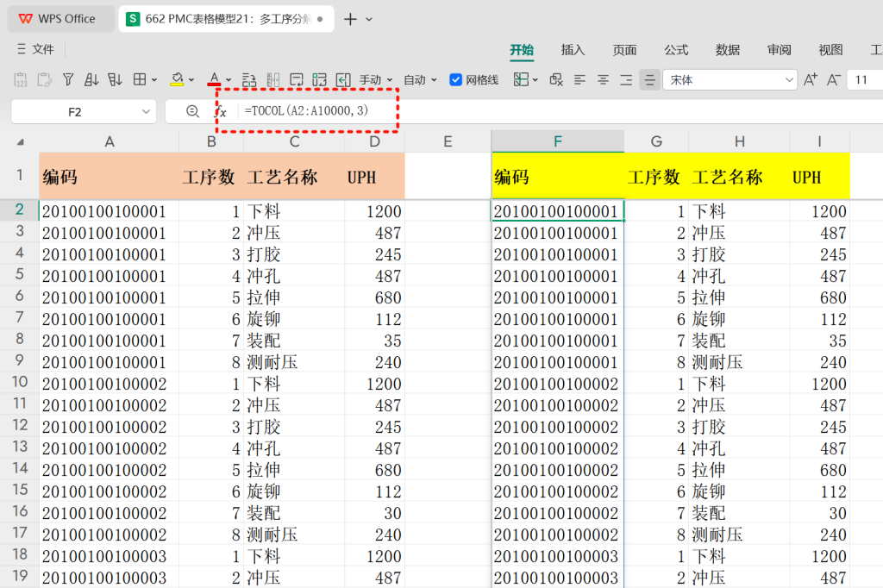Select column E header
The image size is (883, 588).
(448, 141)
